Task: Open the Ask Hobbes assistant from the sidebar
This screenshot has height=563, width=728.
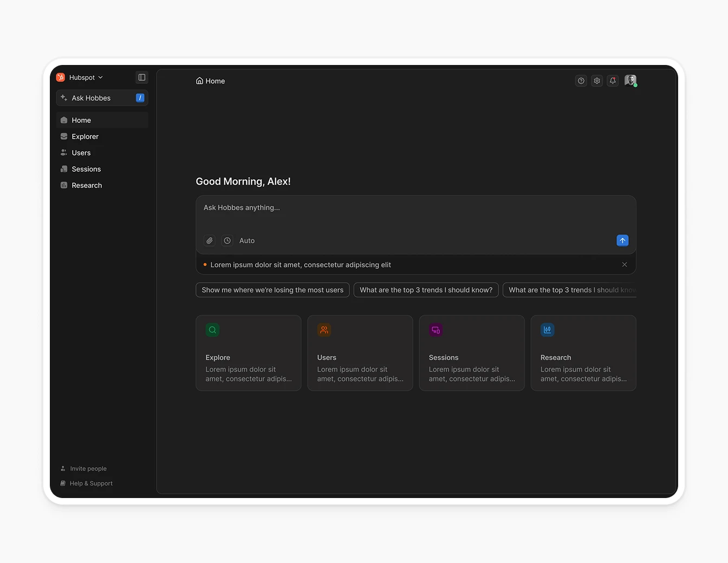Action: tap(91, 98)
